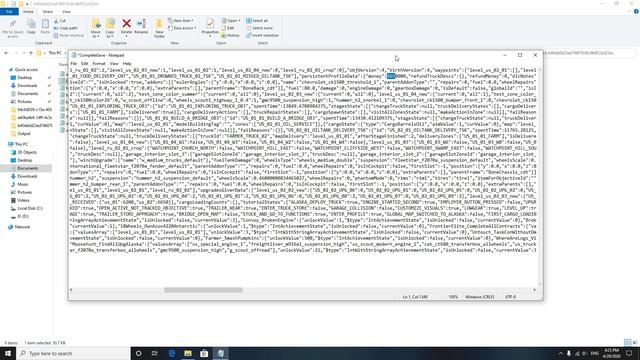Click Notepad horizontal scrollbar thumb
Image resolution: width=640 pixels, height=360 pixels.
[x=203, y=290]
